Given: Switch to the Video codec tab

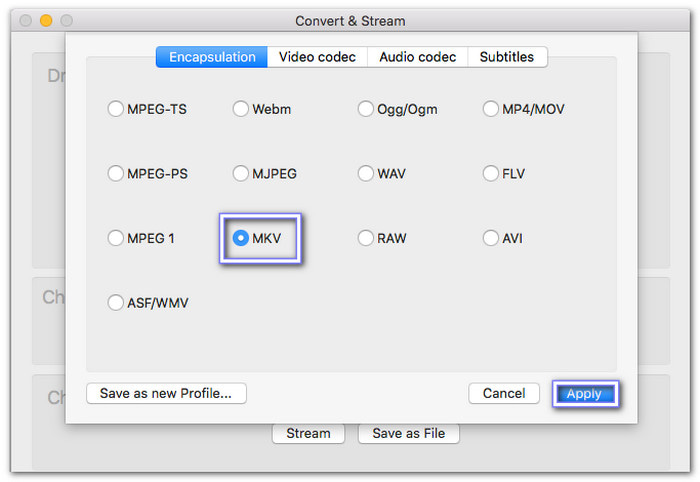Looking at the screenshot, I should [317, 57].
